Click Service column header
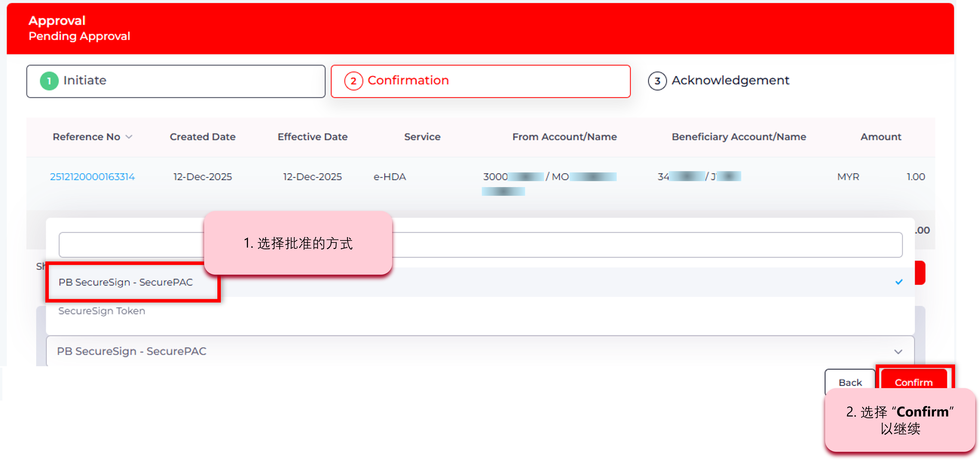 [422, 137]
